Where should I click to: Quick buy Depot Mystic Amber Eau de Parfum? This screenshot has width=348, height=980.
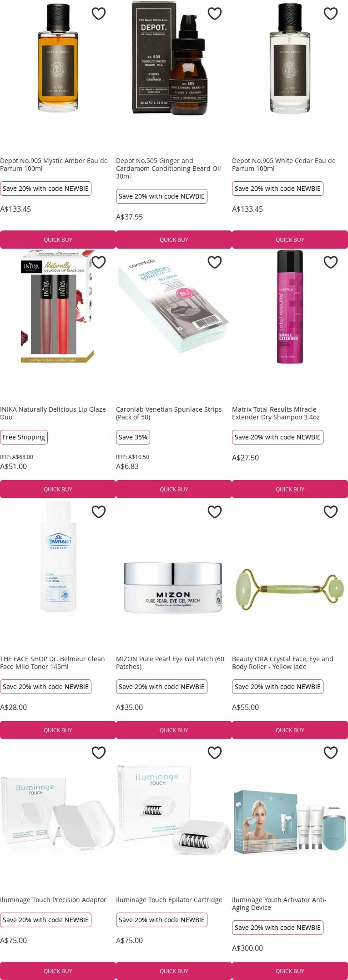coord(58,240)
